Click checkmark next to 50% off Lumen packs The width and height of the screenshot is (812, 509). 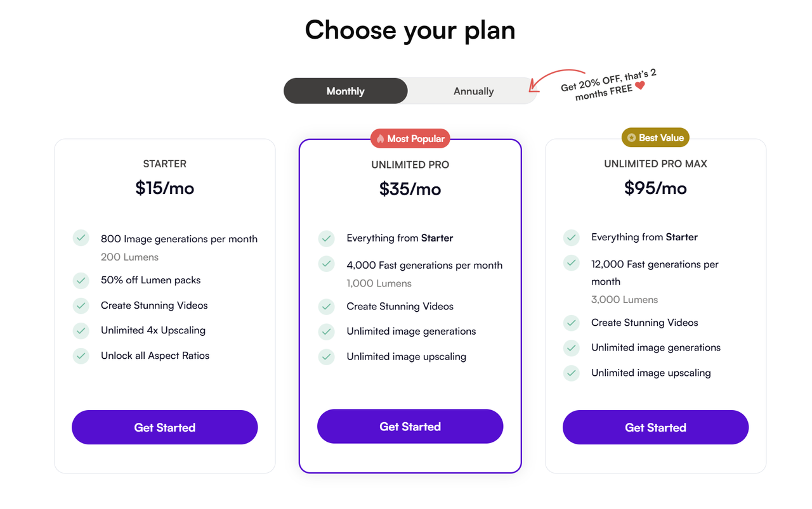pos(81,280)
